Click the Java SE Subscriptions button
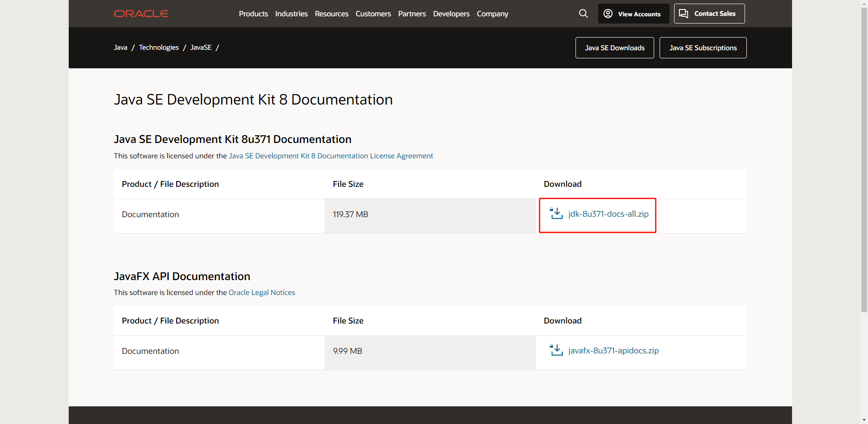 pos(703,48)
